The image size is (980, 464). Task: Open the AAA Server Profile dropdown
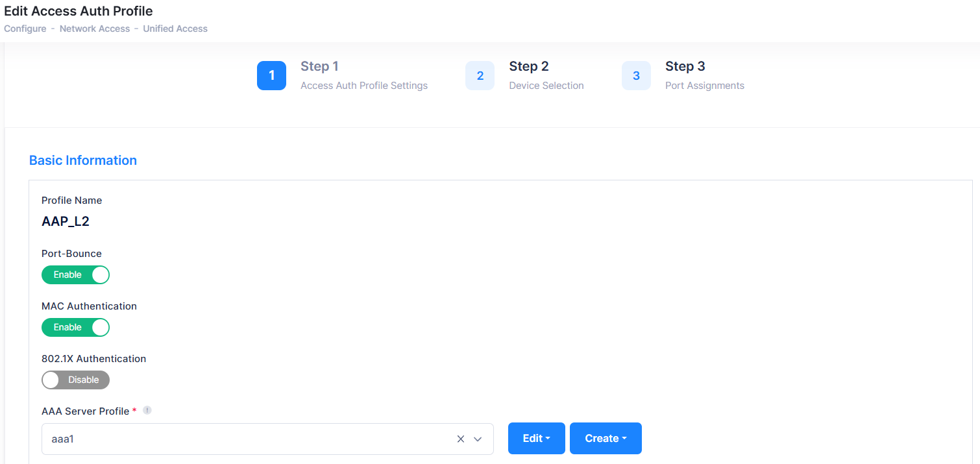pyautogui.click(x=478, y=439)
